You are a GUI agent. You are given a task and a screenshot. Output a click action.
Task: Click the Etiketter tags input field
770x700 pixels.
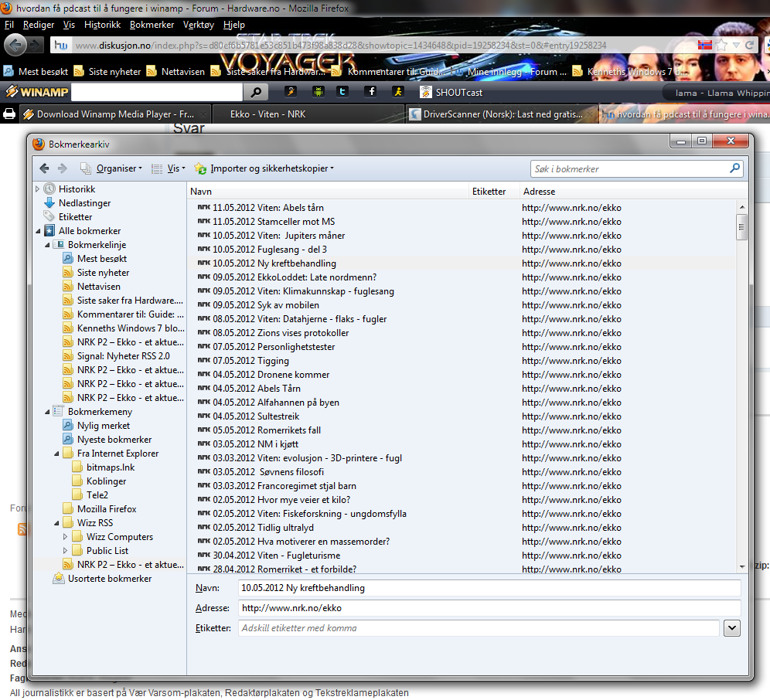point(479,628)
